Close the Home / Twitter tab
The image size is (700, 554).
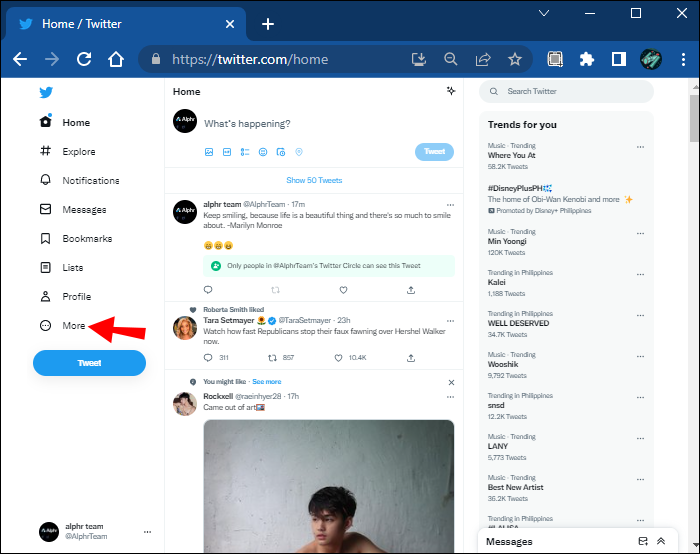[230, 24]
